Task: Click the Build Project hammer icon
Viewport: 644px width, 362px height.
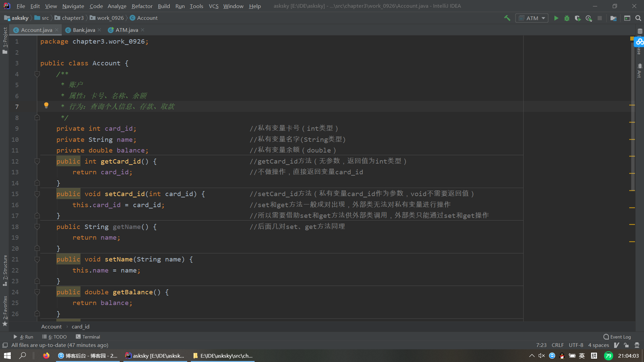Action: (x=507, y=18)
